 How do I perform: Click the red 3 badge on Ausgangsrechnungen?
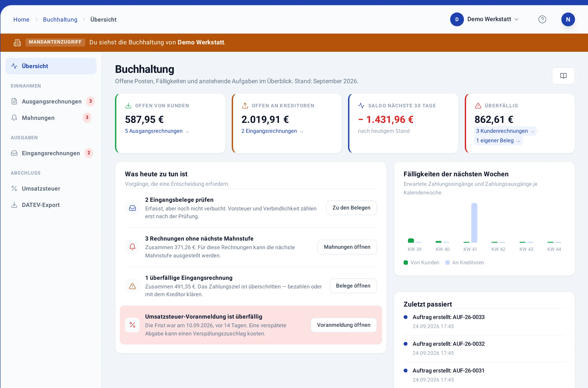coord(90,101)
